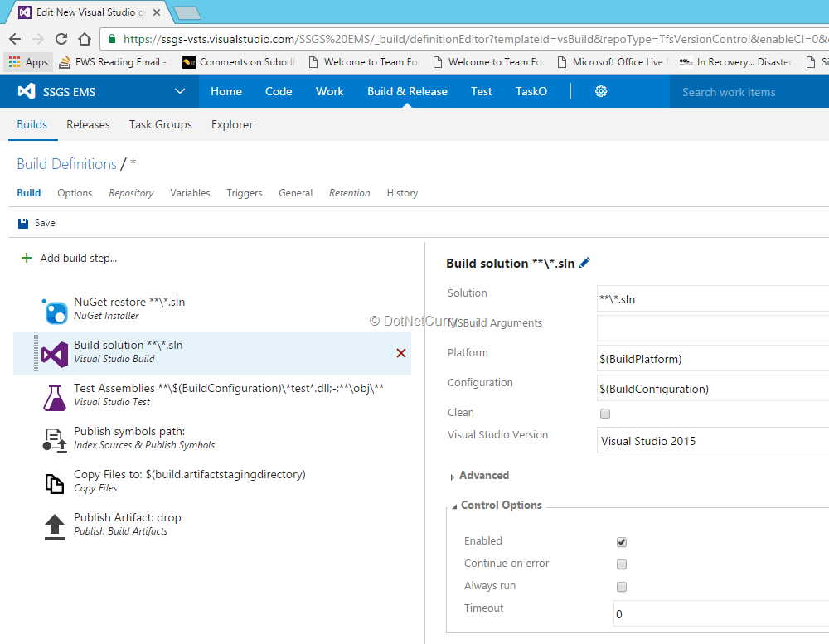Select the Options definition tab
The image size is (829, 644).
(x=75, y=193)
